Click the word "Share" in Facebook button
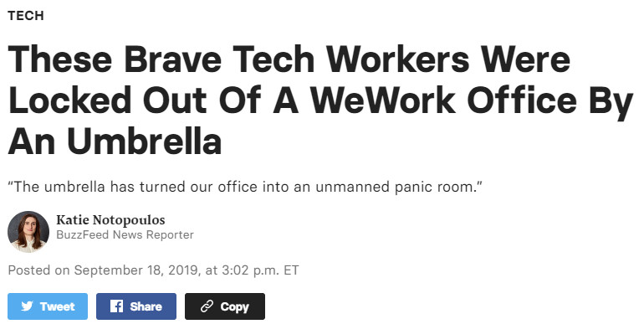The image size is (644, 324). pyautogui.click(x=146, y=306)
